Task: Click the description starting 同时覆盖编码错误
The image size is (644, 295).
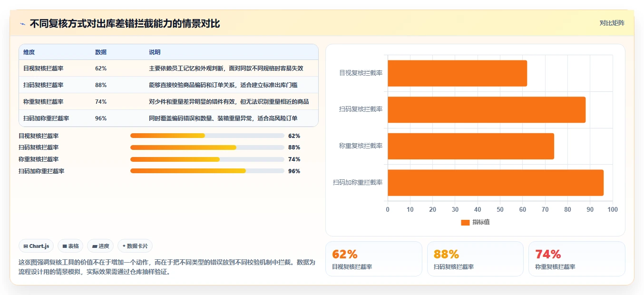Action: pyautogui.click(x=223, y=118)
